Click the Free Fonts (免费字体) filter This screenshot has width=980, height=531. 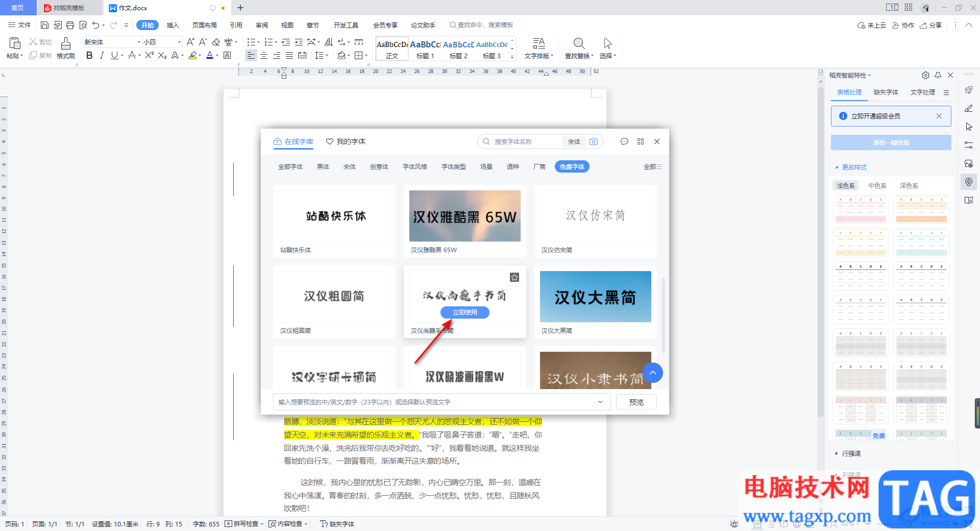(x=572, y=167)
